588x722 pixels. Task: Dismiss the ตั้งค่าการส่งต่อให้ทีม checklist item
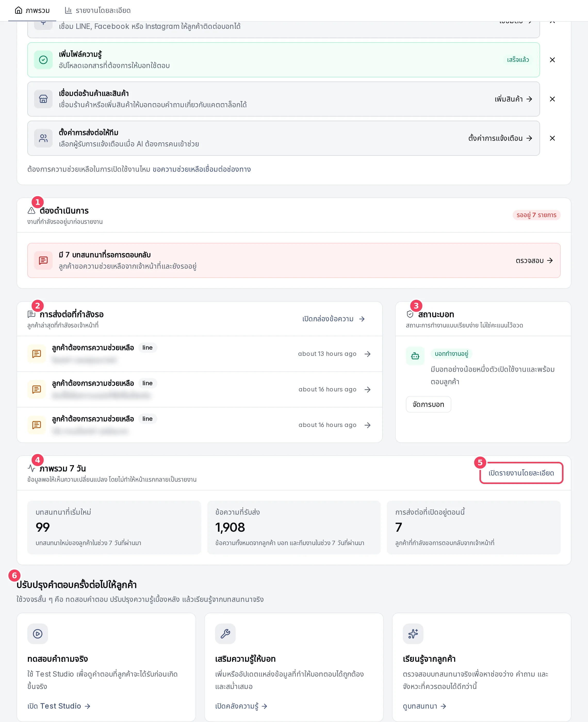point(552,138)
